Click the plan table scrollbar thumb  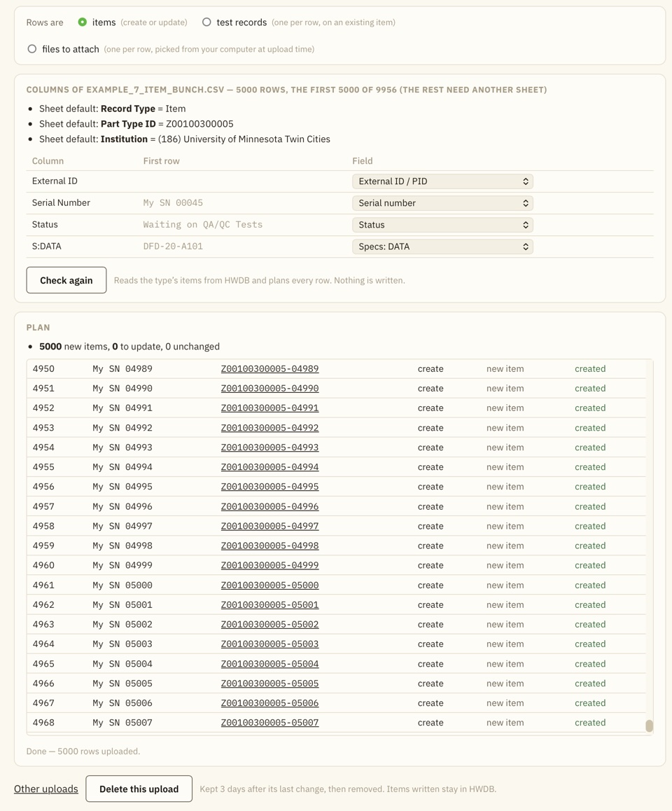point(650,726)
